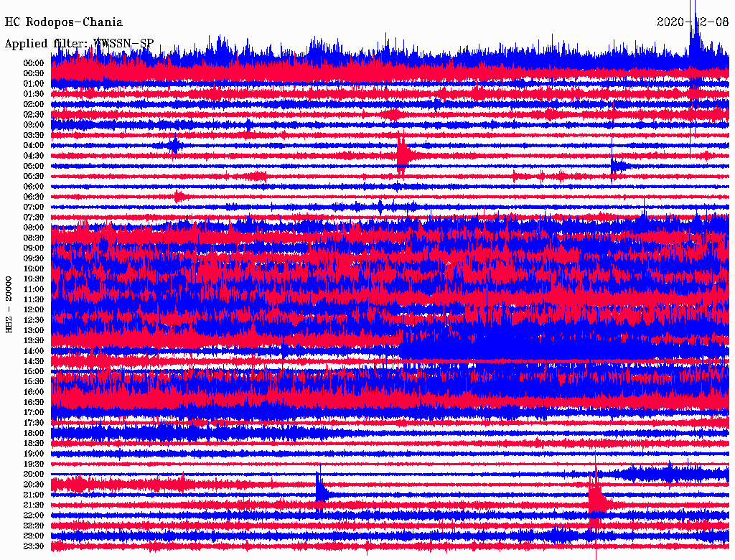This screenshot has width=735, height=560.
Task: Select the 21:00 time label
Action: click(33, 495)
